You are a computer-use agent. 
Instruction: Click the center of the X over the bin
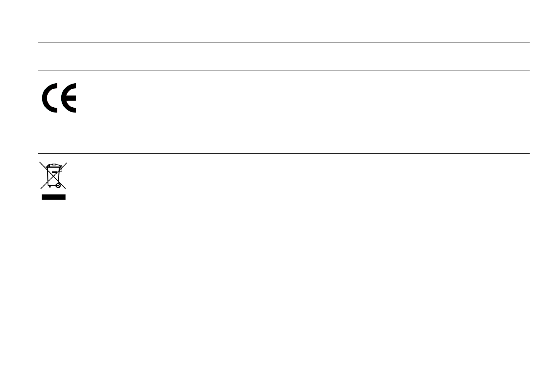click(x=53, y=175)
